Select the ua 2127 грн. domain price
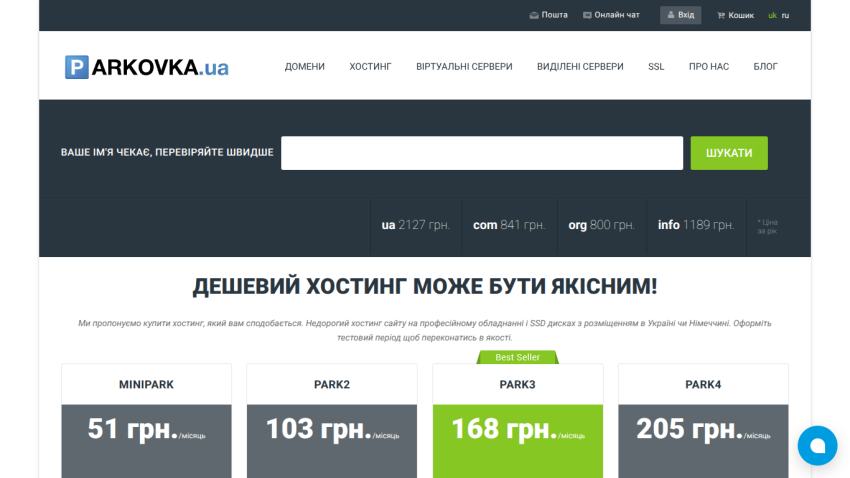This screenshot has height=478, width=850. tap(416, 225)
